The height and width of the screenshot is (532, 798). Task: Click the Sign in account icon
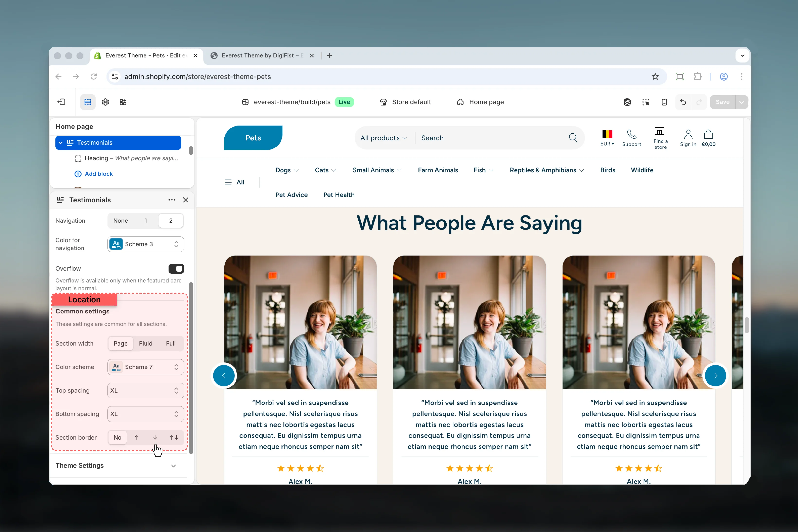point(688,134)
